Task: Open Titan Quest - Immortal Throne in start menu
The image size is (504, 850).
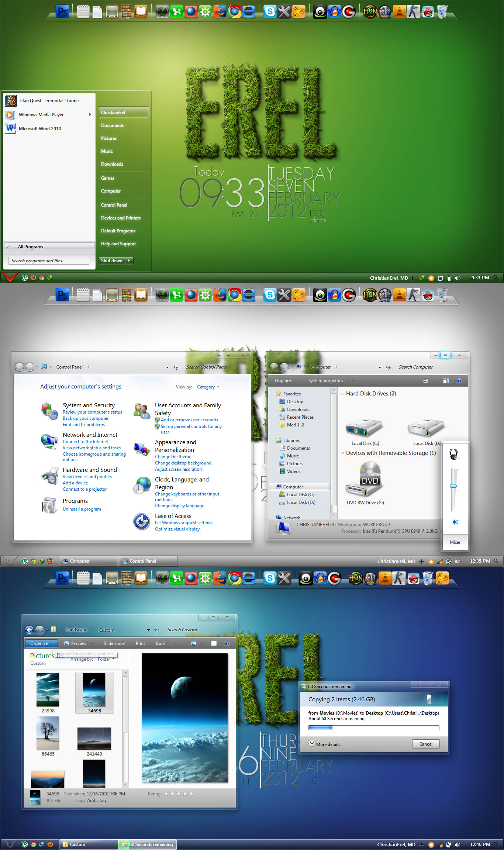Action: 49,100
